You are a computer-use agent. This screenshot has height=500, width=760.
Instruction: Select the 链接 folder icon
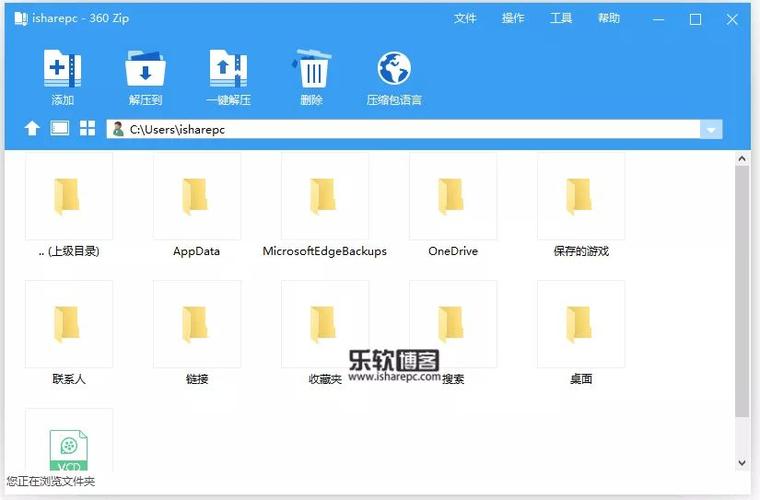tap(195, 324)
